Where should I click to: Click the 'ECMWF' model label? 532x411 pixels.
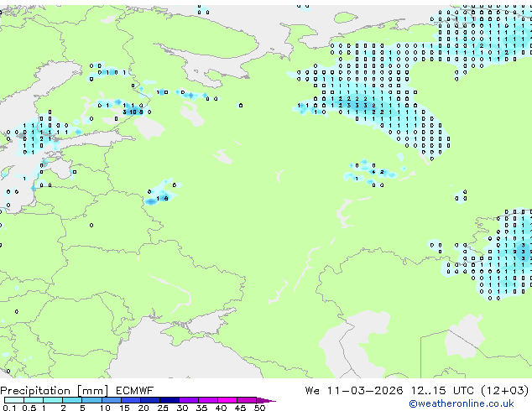(135, 391)
